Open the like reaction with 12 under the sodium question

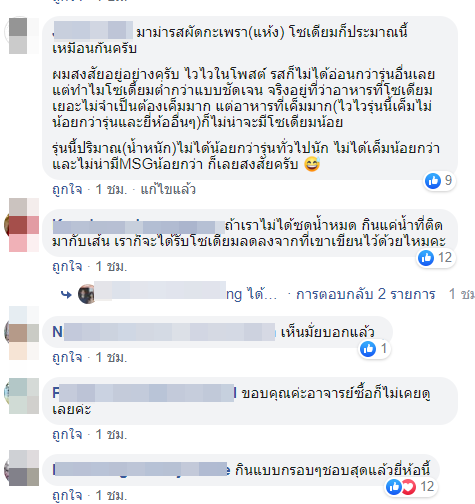click(x=426, y=258)
